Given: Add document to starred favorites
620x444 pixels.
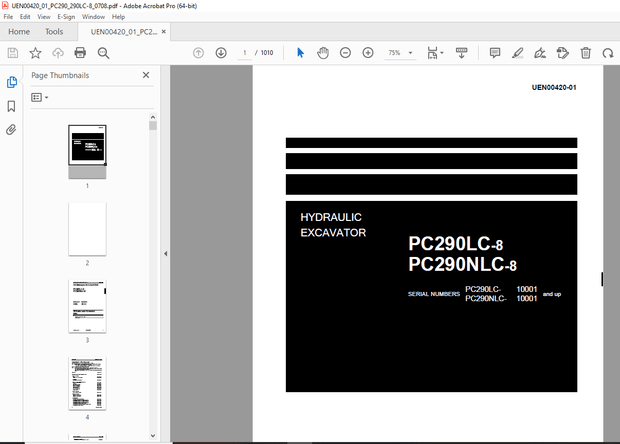Looking at the screenshot, I should (x=35, y=53).
